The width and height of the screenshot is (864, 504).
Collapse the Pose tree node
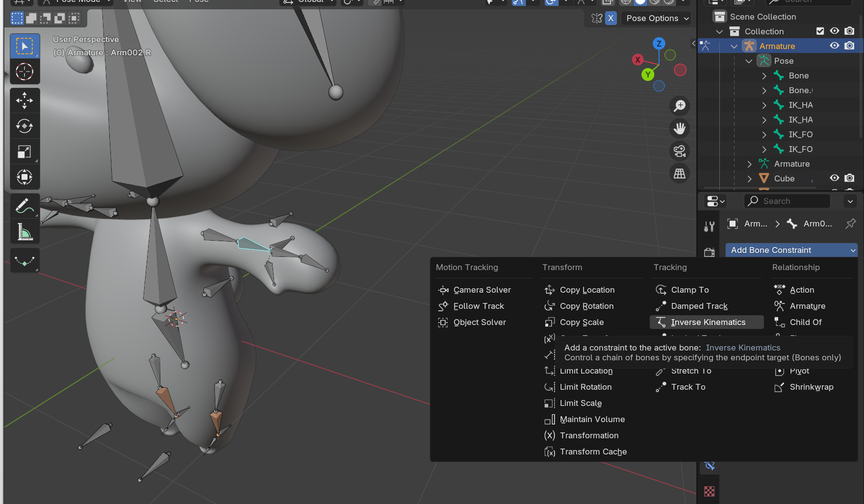[x=749, y=61]
